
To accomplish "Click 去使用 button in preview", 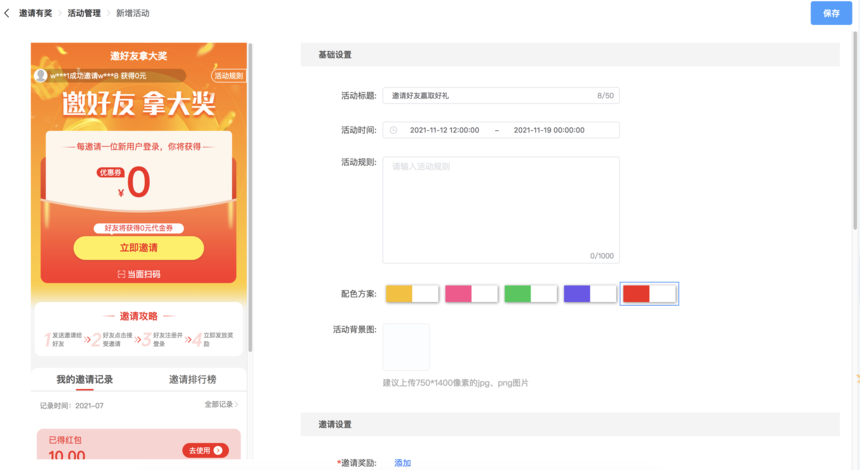I will (x=205, y=450).
